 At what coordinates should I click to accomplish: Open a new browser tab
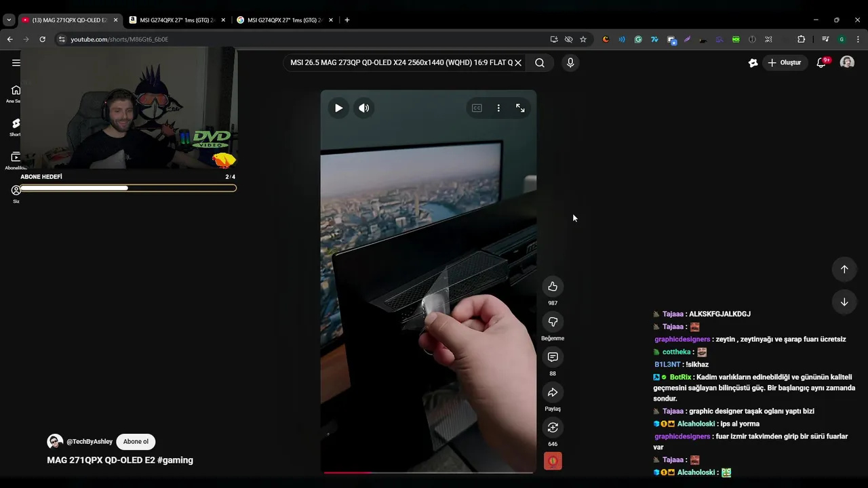pos(347,20)
